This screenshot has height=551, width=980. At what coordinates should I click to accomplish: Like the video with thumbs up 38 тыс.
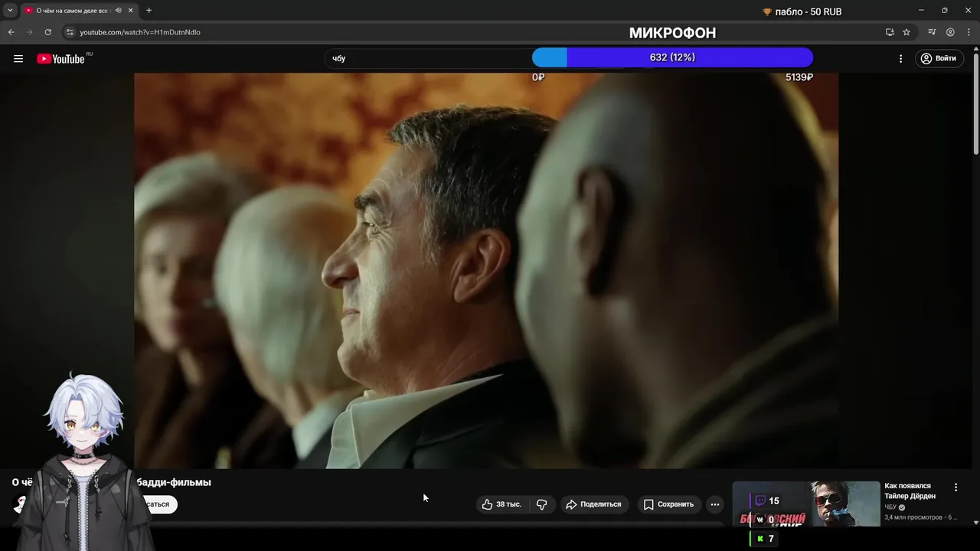pos(501,504)
